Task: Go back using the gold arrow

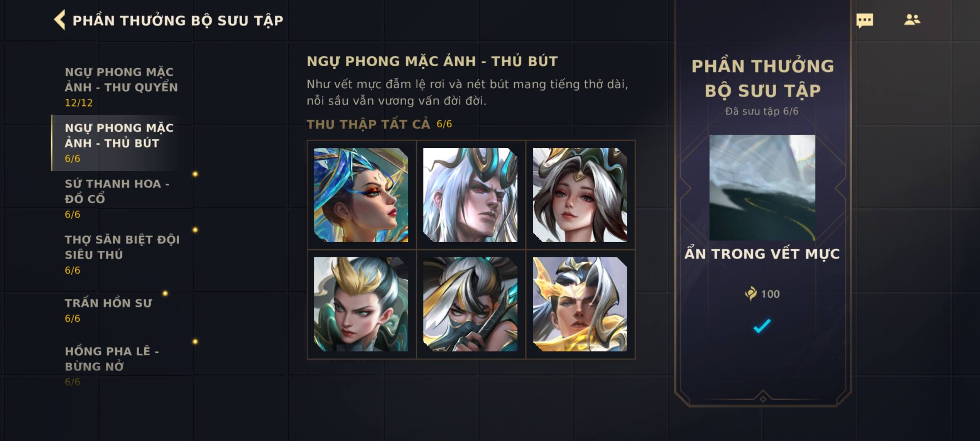Action: pos(60,20)
